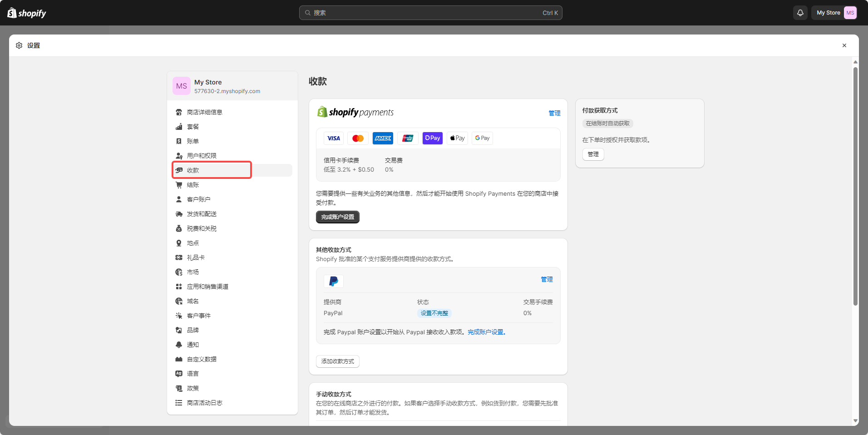Click the 搜索 search field
Screen dimensions: 868x435
point(430,13)
